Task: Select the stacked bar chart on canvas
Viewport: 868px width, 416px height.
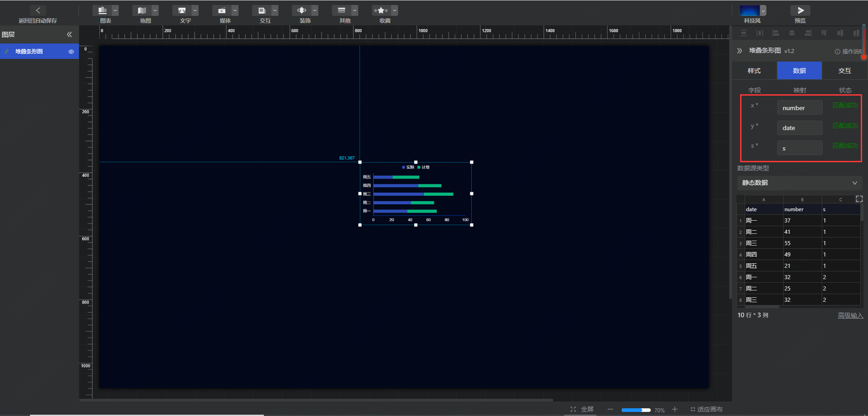Action: coord(416,193)
